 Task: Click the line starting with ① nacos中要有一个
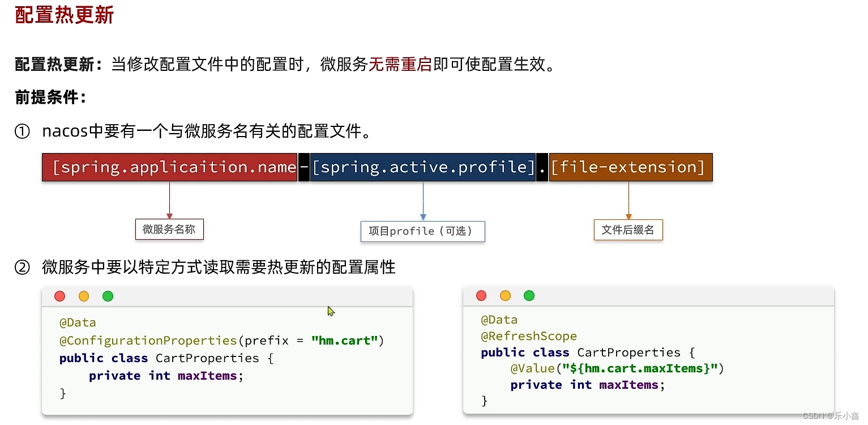click(194, 132)
